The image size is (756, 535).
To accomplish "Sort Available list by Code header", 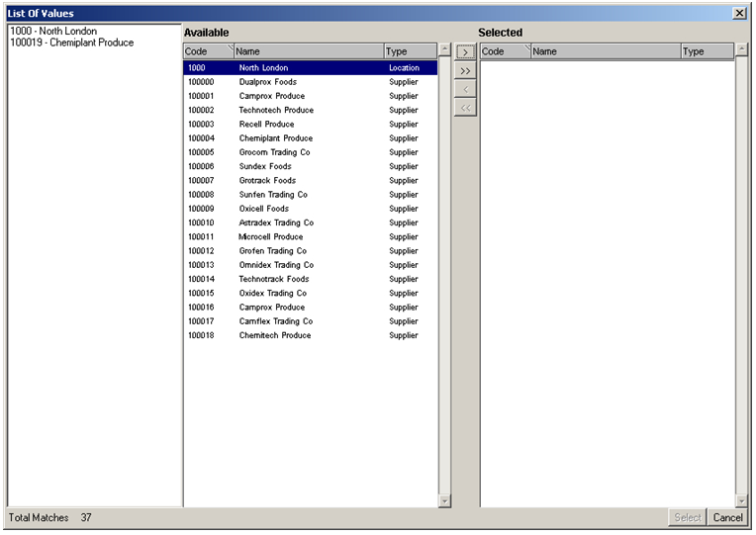I will pos(208,51).
